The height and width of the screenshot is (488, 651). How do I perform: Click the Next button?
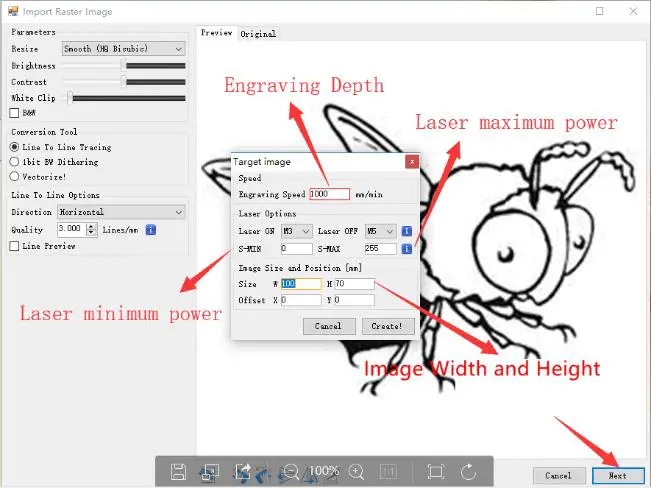click(x=618, y=476)
